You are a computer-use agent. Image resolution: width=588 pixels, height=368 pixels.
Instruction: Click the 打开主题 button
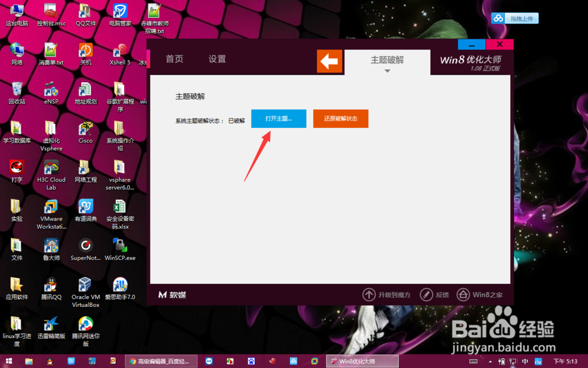click(278, 118)
